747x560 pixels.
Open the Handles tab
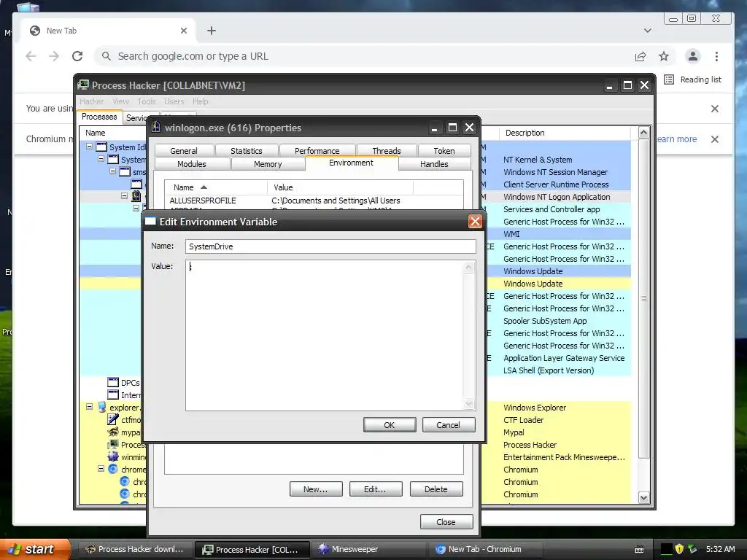click(434, 164)
